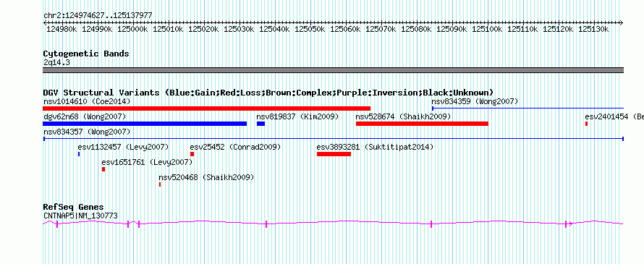Click the red nsv1014610 loss variant bar
Image resolution: width=644 pixels, height=264 pixels.
tap(207, 108)
